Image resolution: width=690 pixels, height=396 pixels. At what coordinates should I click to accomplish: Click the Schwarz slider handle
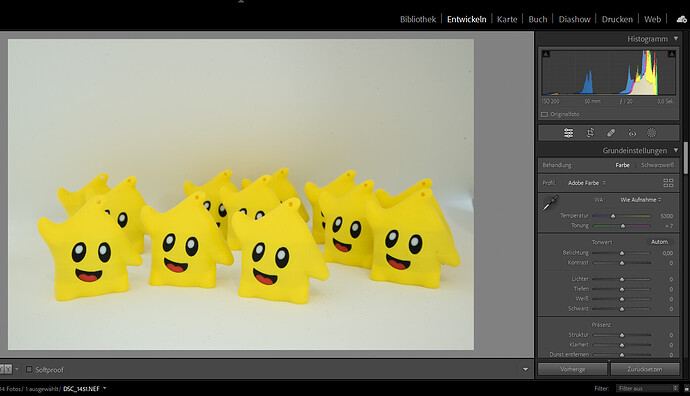pos(622,309)
